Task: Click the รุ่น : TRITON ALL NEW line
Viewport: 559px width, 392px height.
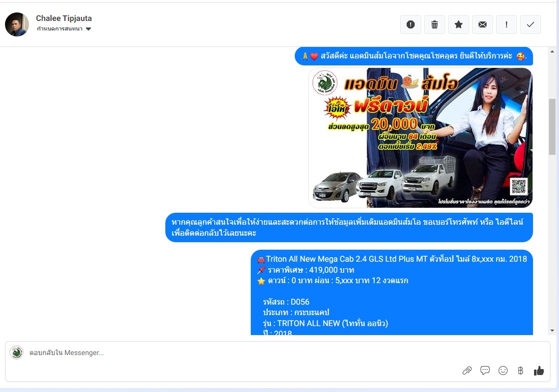Action: point(326,323)
